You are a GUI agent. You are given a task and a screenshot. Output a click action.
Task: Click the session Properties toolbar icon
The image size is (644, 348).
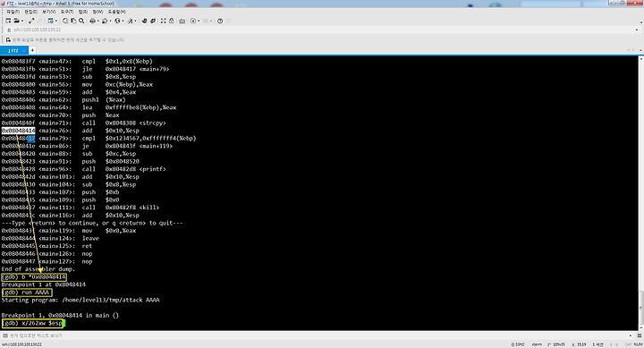coord(50,21)
